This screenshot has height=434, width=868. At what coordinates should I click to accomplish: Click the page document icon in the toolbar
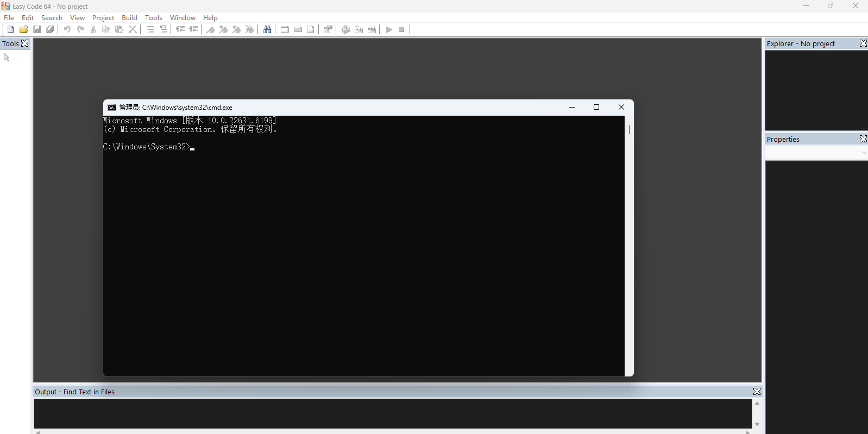click(x=311, y=29)
